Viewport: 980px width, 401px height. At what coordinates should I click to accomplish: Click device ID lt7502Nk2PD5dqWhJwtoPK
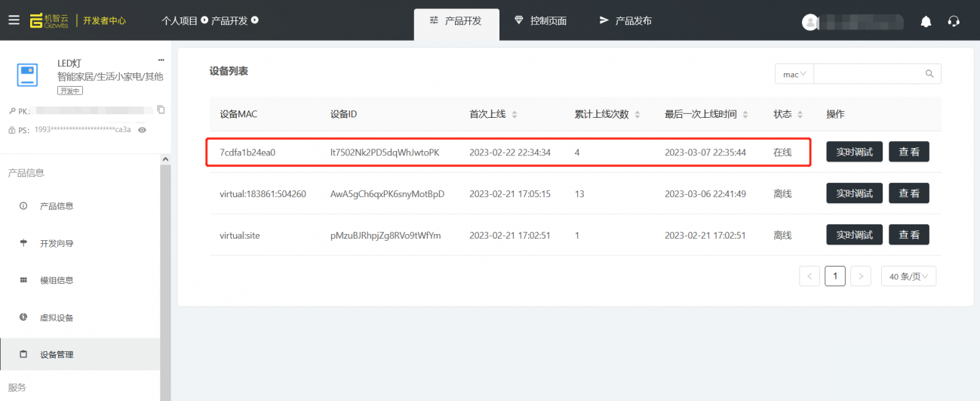click(x=385, y=152)
